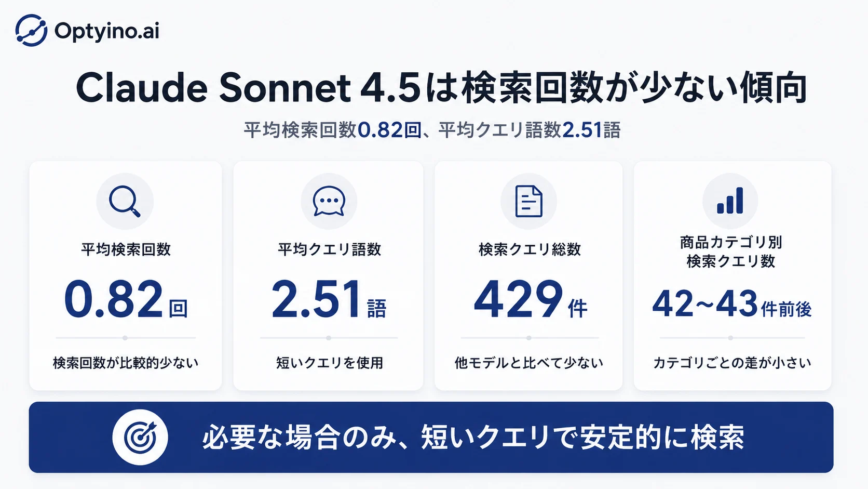The height and width of the screenshot is (489, 868).
Task: Click the magnifying glass search icon
Action: [125, 201]
